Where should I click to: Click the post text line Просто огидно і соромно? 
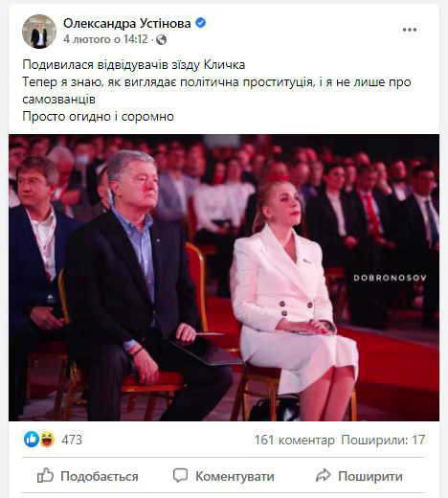click(98, 116)
